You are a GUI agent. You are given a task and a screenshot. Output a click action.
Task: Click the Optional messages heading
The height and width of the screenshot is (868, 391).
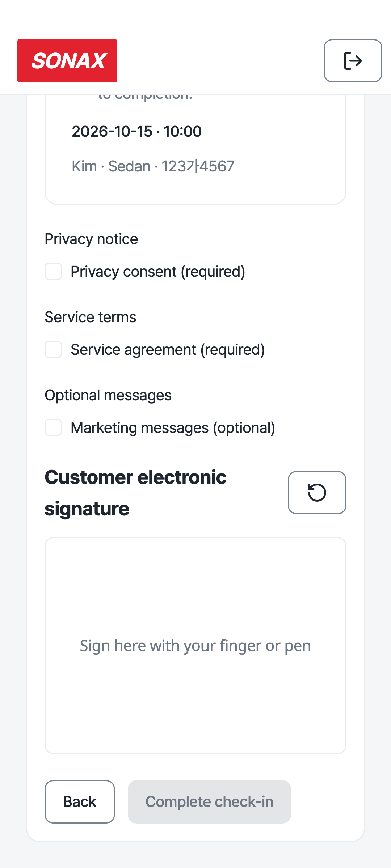pyautogui.click(x=108, y=395)
